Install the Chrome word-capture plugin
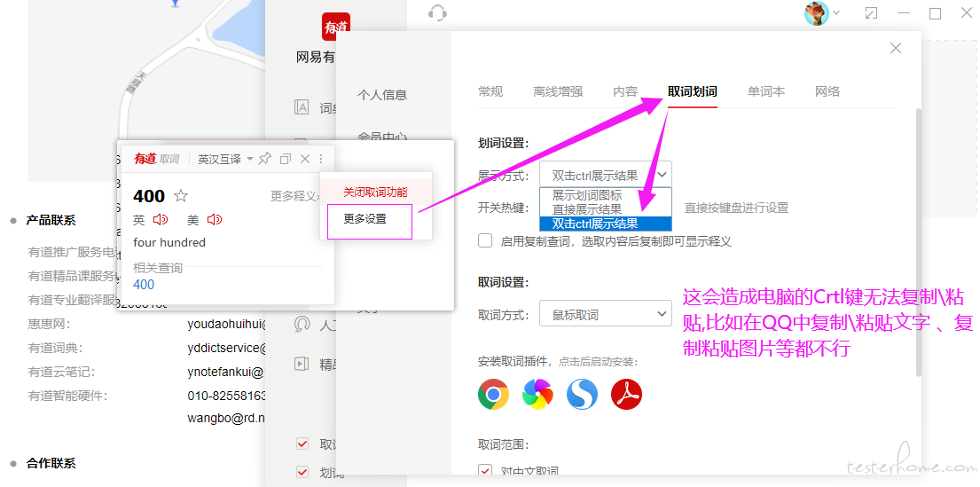The image size is (980, 487). 493,394
